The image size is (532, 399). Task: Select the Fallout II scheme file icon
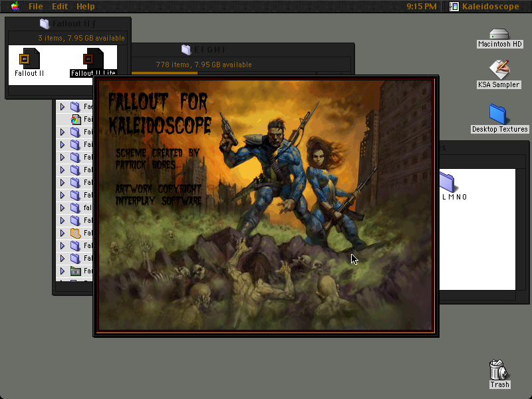click(x=29, y=59)
